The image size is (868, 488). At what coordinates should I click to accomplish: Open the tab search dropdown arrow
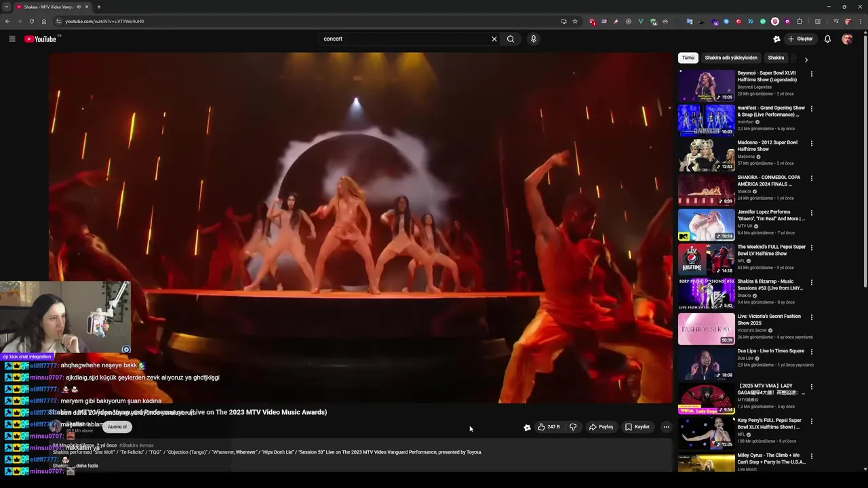point(7,7)
